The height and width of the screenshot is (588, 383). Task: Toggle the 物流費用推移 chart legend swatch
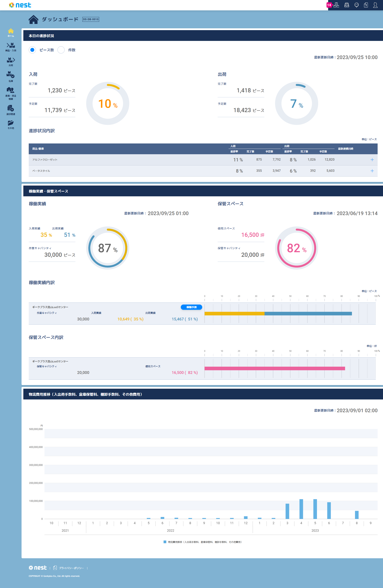click(165, 542)
